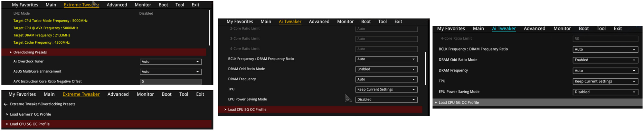Open Monitor tab in the Overclocking Presets screen
Screen dimensions: 644x131
pyautogui.click(x=145, y=94)
